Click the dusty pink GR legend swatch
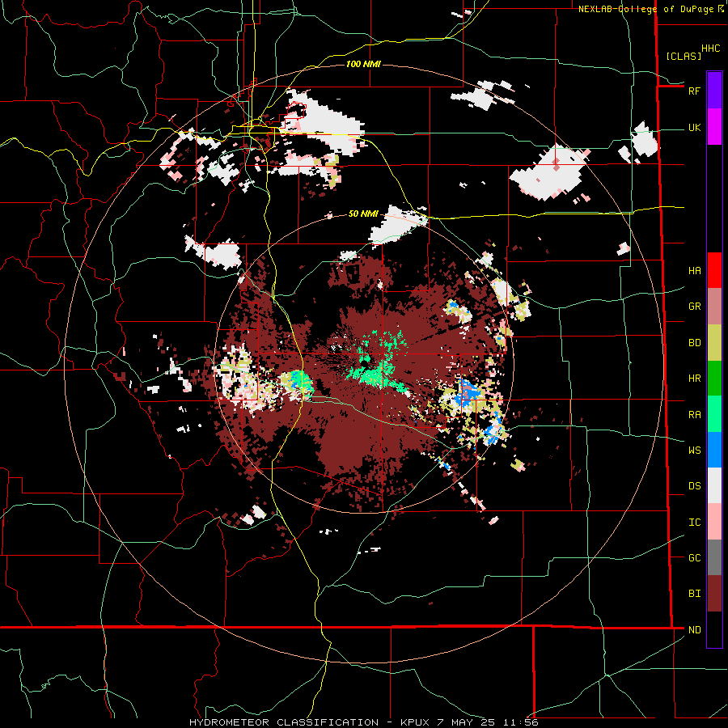 (714, 307)
